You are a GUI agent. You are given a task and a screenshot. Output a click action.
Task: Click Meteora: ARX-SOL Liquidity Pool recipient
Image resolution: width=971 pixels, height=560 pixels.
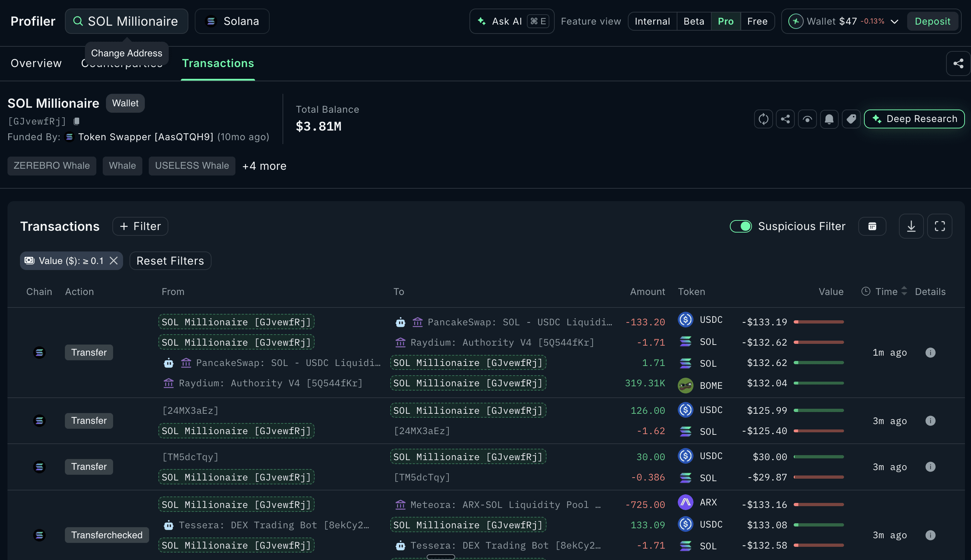point(506,505)
